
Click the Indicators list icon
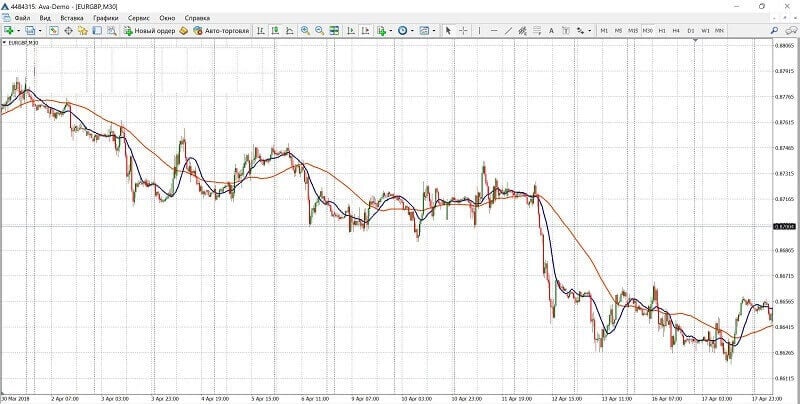[x=381, y=31]
